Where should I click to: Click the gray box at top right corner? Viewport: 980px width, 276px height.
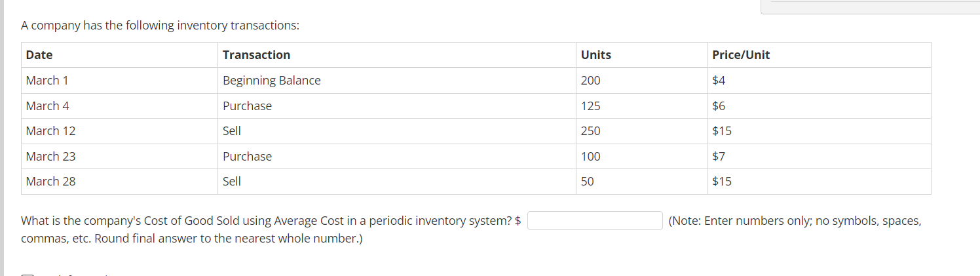[870, 7]
